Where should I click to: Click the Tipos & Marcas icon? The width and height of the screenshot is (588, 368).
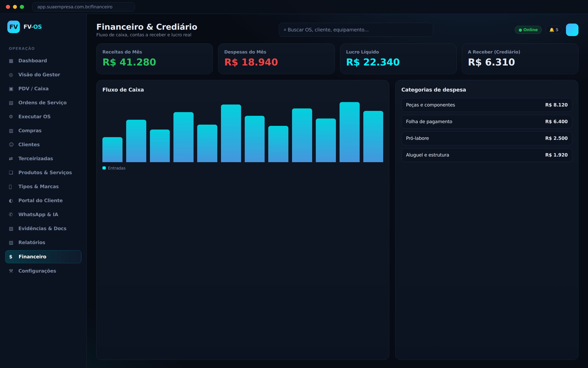coord(10,187)
